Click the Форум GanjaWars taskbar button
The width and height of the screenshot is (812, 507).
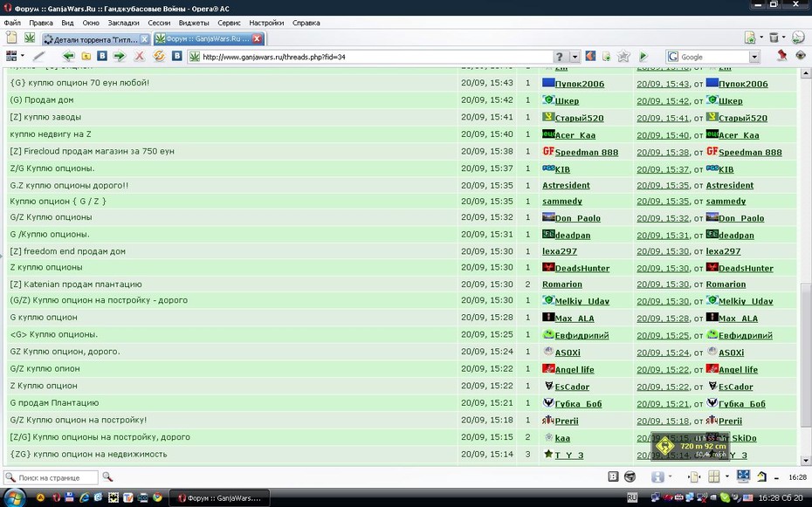click(x=220, y=498)
